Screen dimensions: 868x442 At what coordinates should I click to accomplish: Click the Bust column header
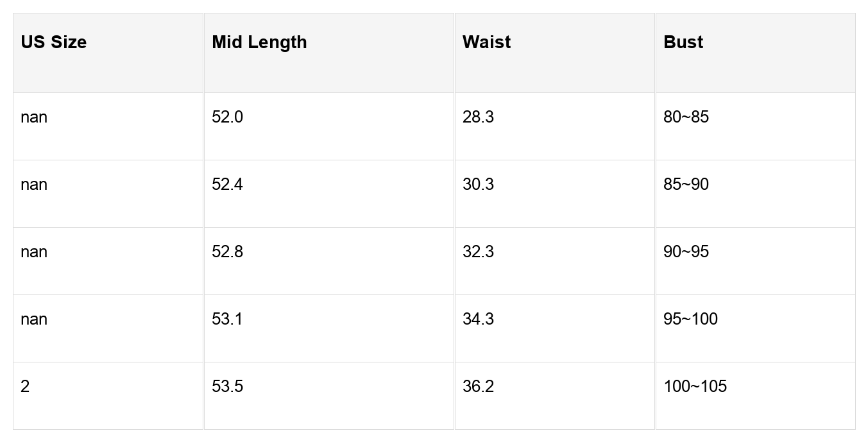click(683, 42)
